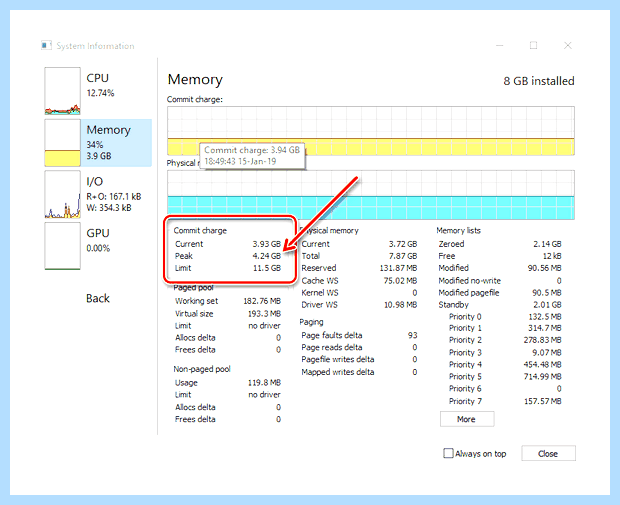Click the Memory heading title

coord(195,79)
